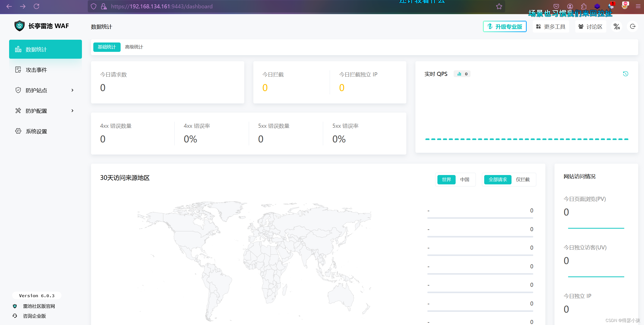Open the 更多工具 dropdown
The height and width of the screenshot is (325, 644).
click(551, 27)
